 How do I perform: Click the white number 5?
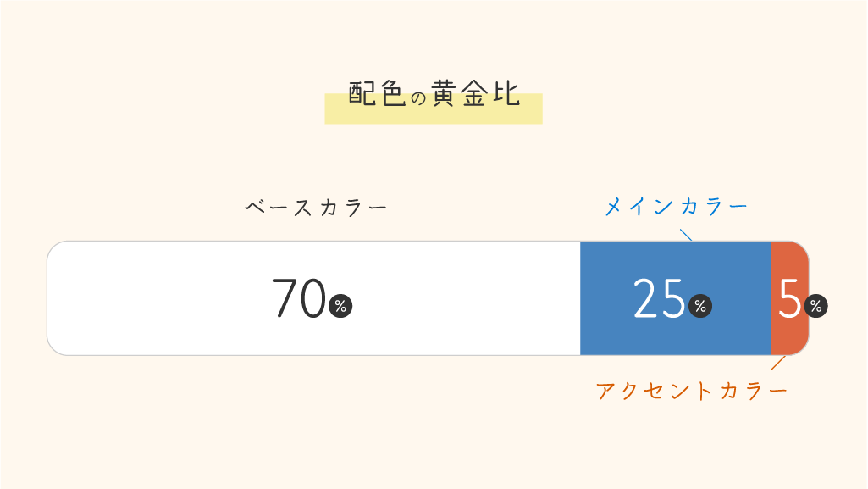point(789,299)
